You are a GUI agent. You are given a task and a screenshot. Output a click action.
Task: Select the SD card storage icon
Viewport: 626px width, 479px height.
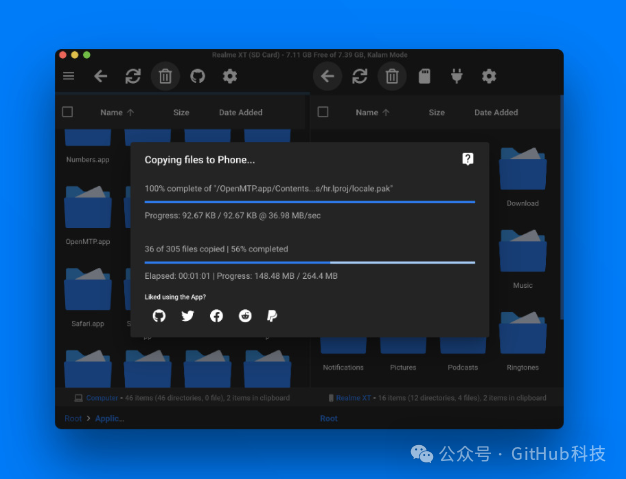424,76
